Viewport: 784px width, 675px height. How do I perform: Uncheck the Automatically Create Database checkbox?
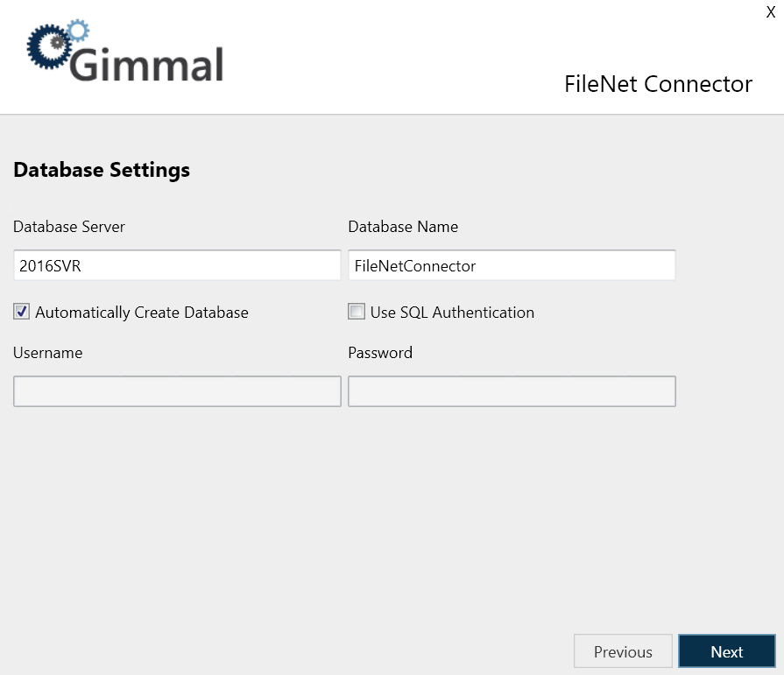[22, 312]
